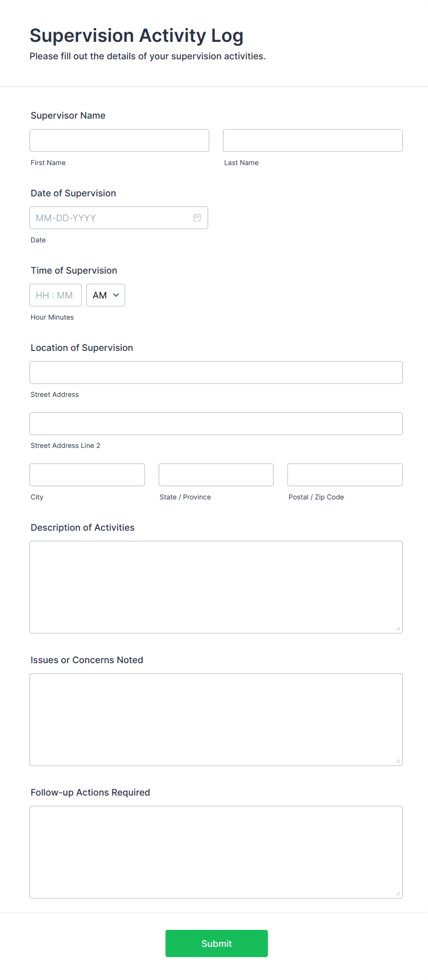Click the Date of Supervision input
This screenshot has height=980, width=428.
coord(110,218)
